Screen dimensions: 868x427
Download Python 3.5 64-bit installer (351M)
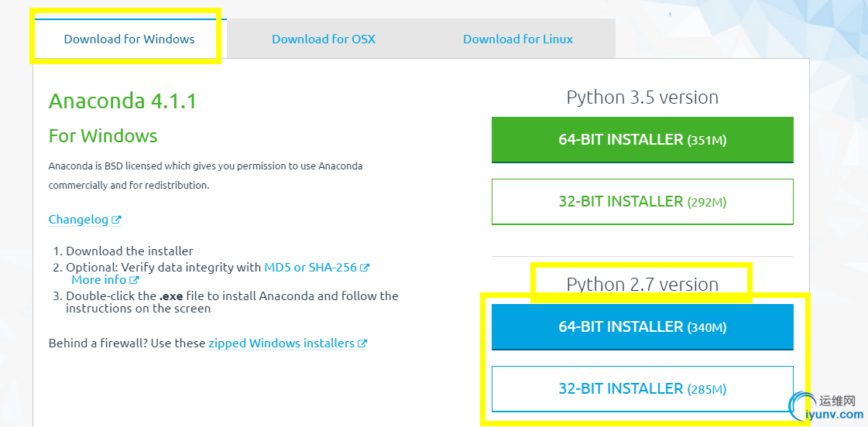click(642, 140)
